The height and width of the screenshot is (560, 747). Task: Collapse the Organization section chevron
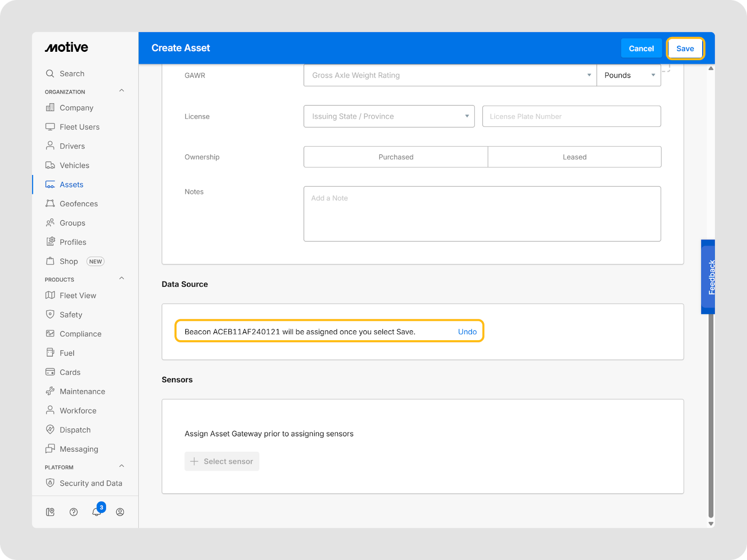coord(121,91)
